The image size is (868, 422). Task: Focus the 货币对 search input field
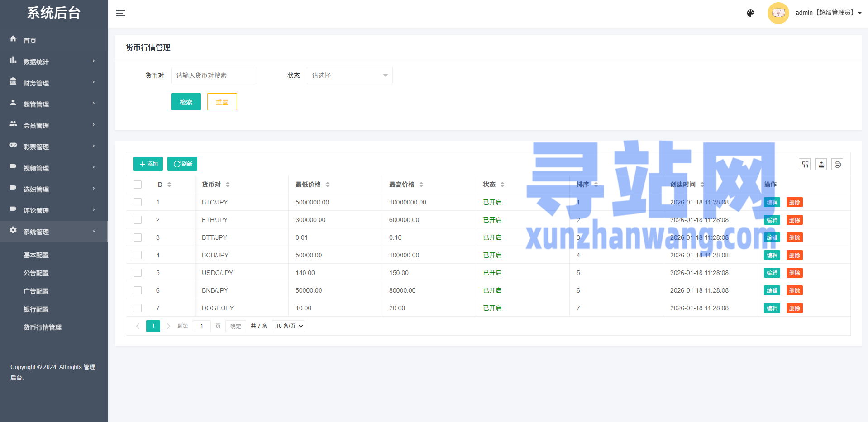tap(214, 76)
